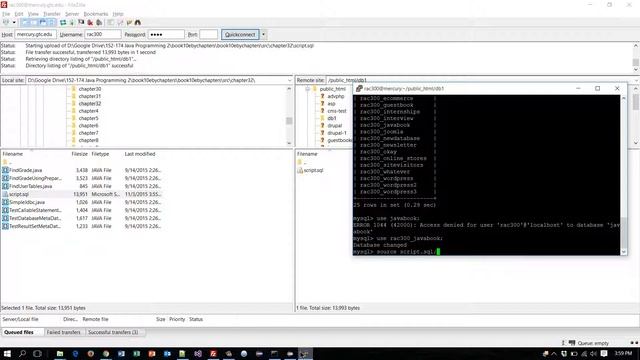Toggle transfer queue display in toolbar
The image size is (640, 360).
click(51, 22)
